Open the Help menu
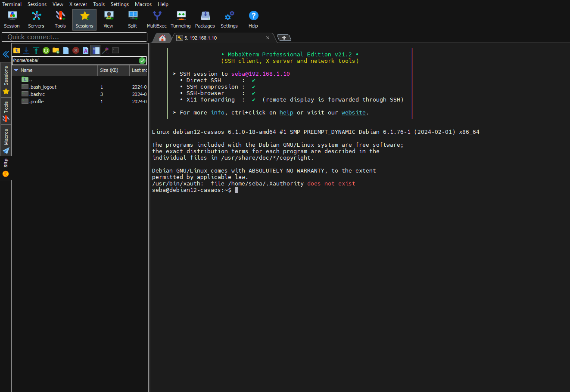 [163, 4]
